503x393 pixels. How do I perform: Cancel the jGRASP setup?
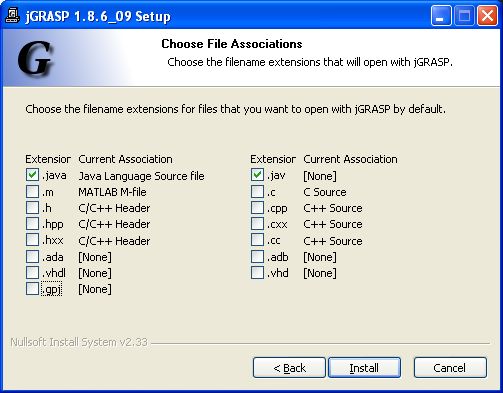(x=450, y=368)
